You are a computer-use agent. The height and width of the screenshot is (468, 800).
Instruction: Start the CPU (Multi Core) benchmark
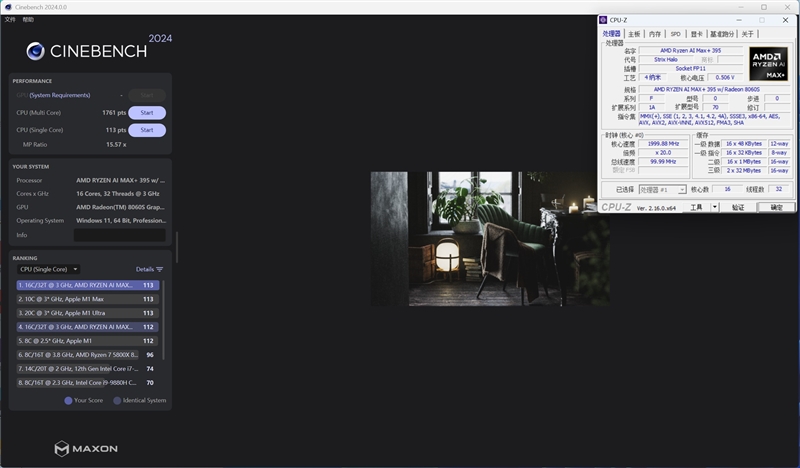point(146,112)
